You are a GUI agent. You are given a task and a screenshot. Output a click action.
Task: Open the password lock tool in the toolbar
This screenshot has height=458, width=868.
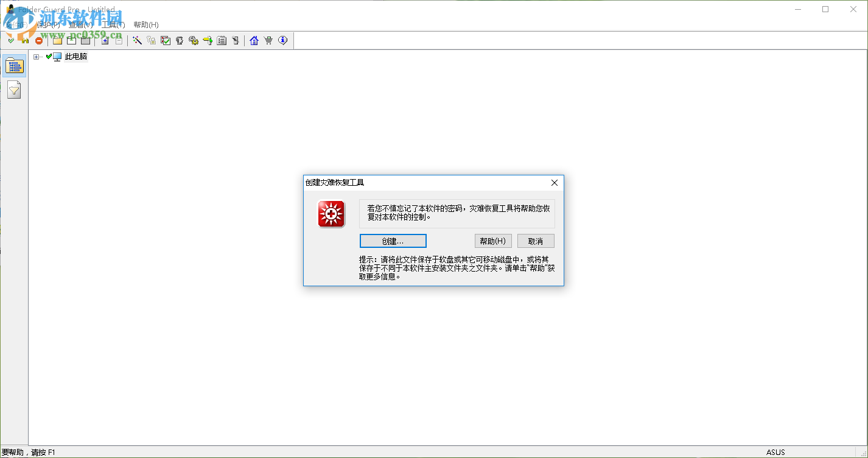point(151,40)
